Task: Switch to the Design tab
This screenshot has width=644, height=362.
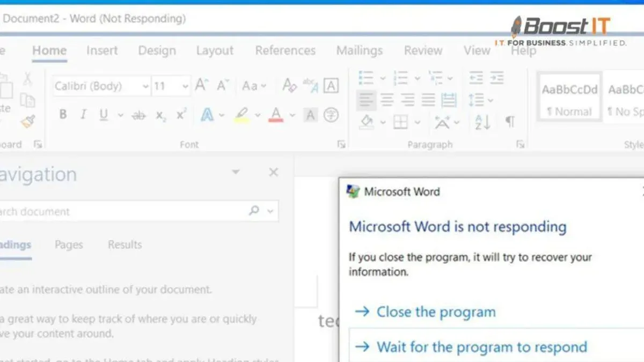Action: (x=157, y=50)
